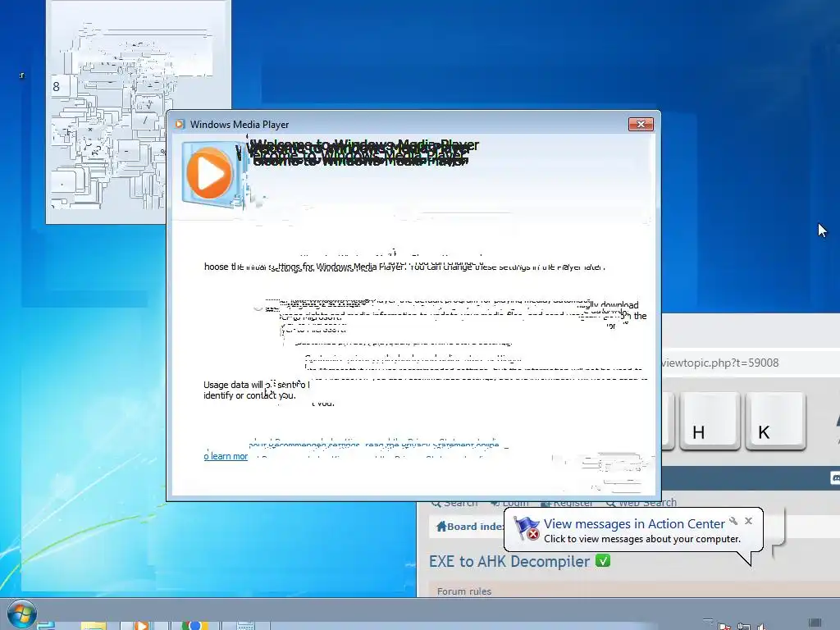This screenshot has height=630, width=840.
Task: Click the Media Player title bar icon
Action: [180, 125]
